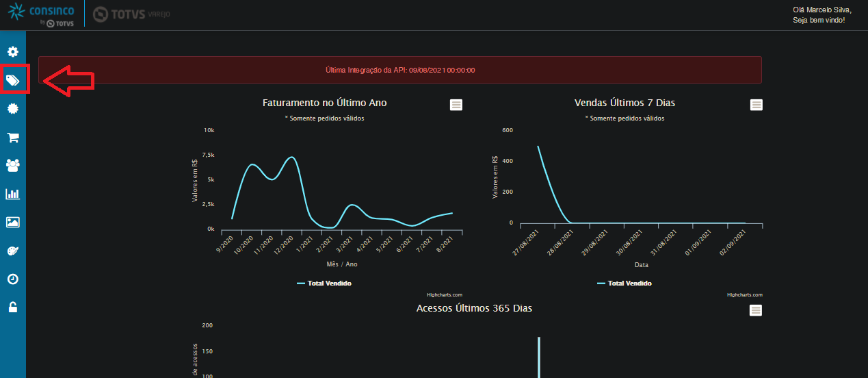Open the clock history icon
This screenshot has width=868, height=378.
coord(12,279)
